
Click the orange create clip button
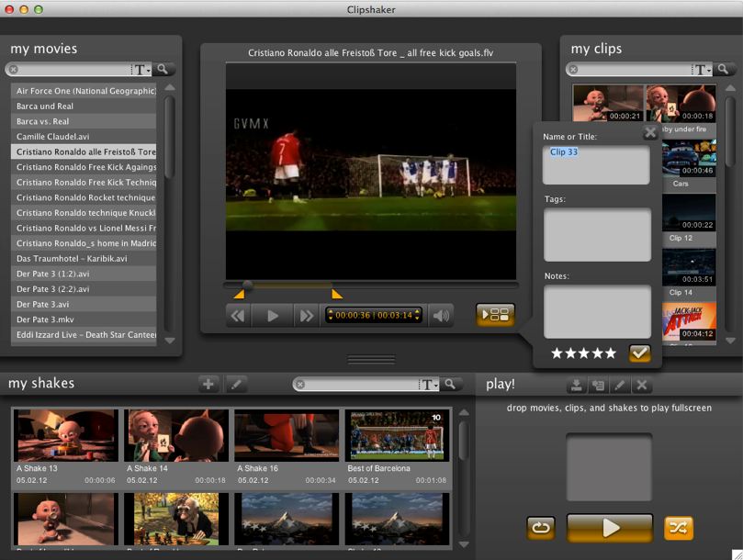(495, 315)
